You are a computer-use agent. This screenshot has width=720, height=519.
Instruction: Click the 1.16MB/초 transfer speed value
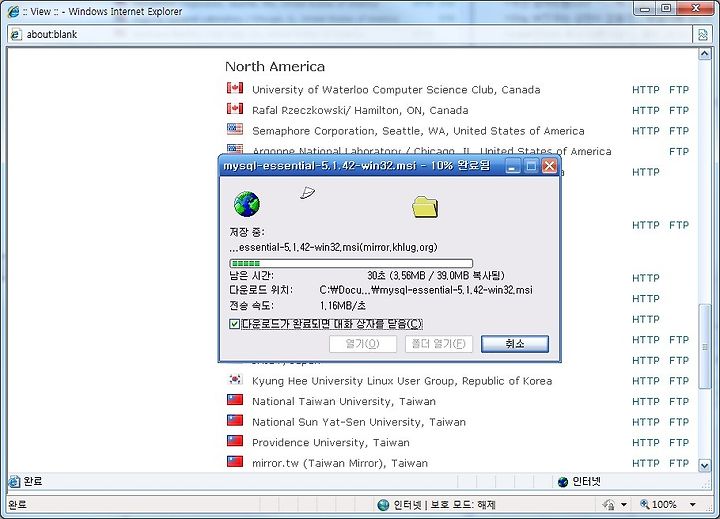[343, 306]
